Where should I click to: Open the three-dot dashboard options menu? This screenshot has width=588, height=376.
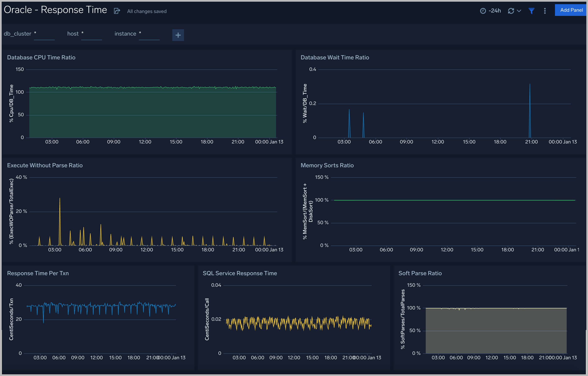tap(545, 11)
